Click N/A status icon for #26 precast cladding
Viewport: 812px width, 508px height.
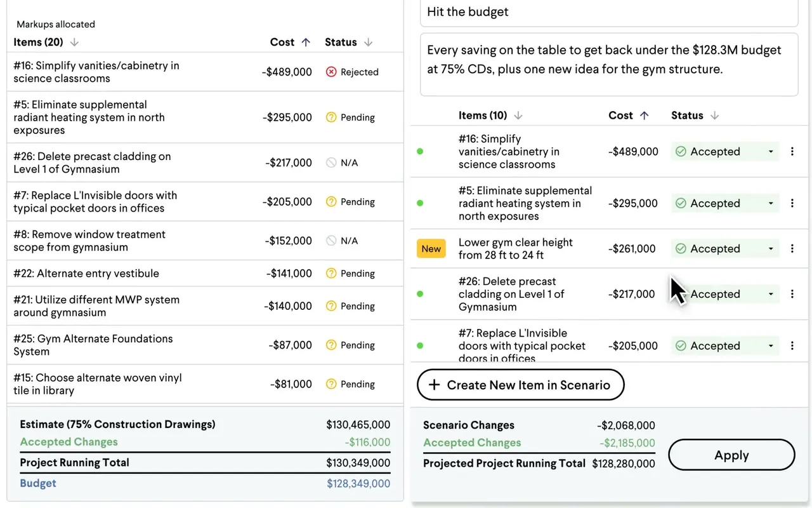tap(331, 163)
